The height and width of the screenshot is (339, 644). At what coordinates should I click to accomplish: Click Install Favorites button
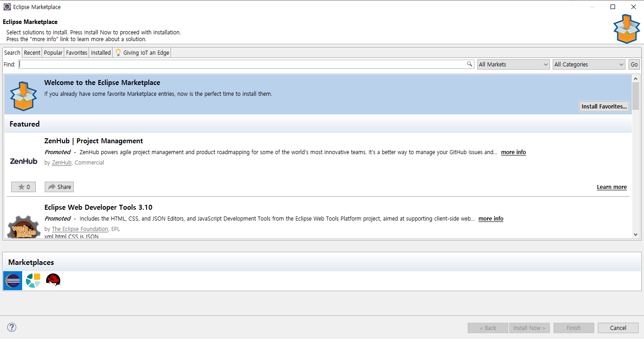pos(604,106)
